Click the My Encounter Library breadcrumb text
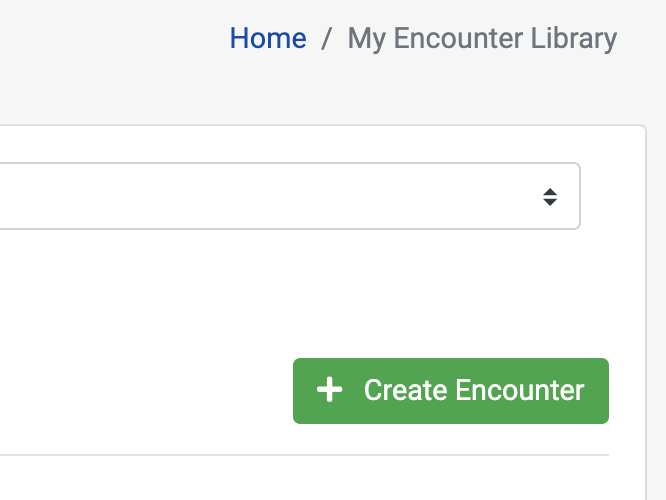666x500 pixels. 482,39
